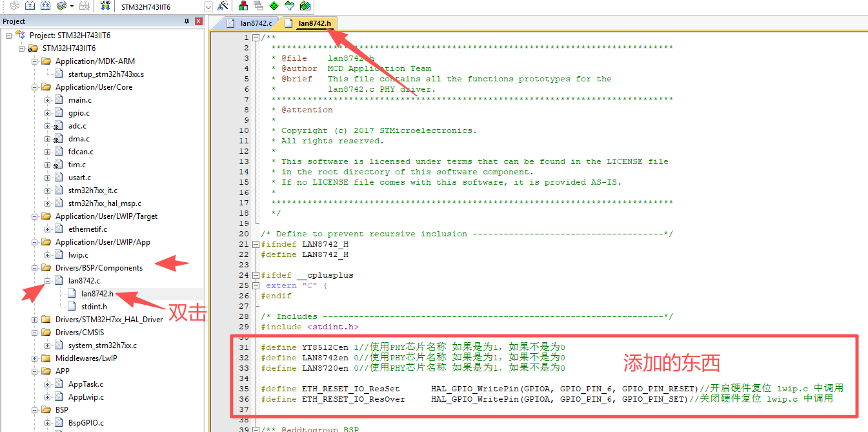This screenshot has width=868, height=432.
Task: Select stdint.h in the project tree
Action: point(94,307)
